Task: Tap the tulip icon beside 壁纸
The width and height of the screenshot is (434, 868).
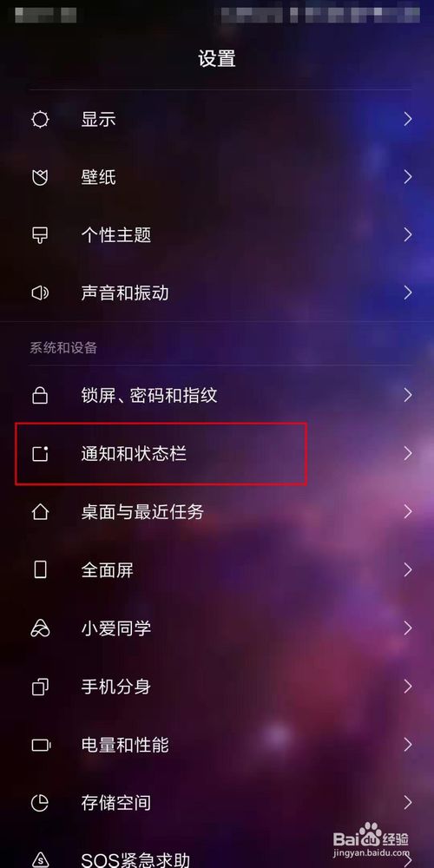Action: [x=41, y=177]
